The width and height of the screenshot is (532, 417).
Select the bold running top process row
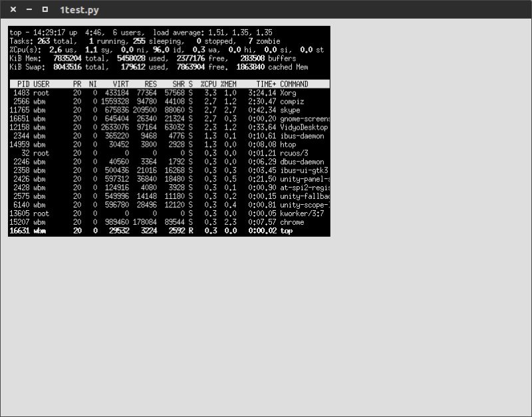click(166, 231)
